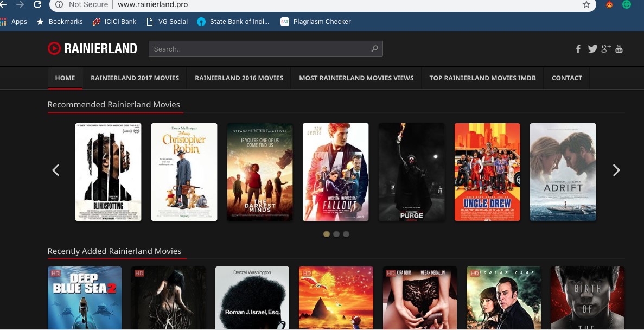Open The Darkest Minds poster

pyautogui.click(x=260, y=172)
